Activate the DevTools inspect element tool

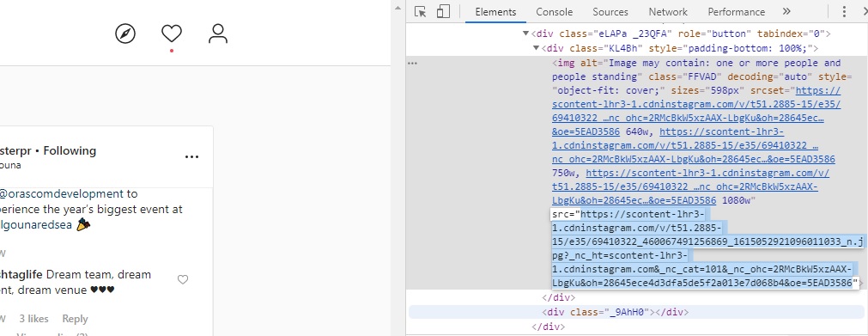pyautogui.click(x=420, y=12)
